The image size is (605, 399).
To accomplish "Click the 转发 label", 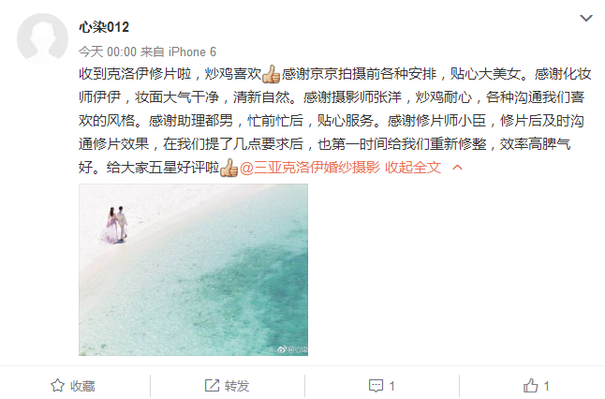I will click(x=237, y=386).
